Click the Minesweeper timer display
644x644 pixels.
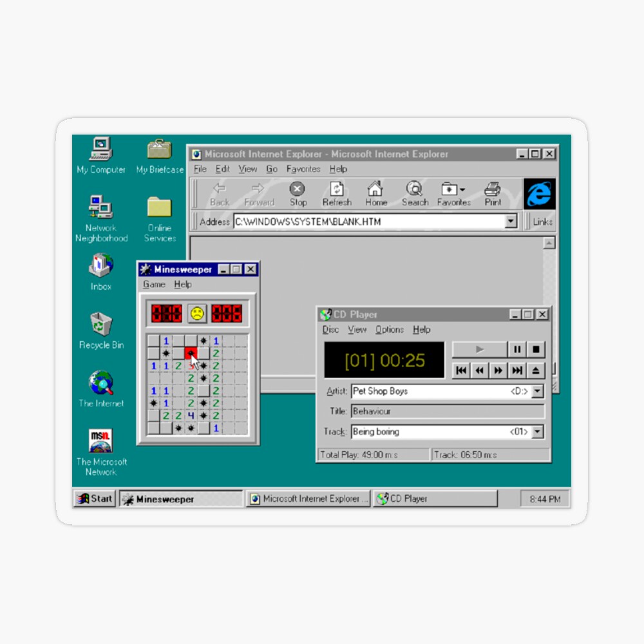[227, 314]
